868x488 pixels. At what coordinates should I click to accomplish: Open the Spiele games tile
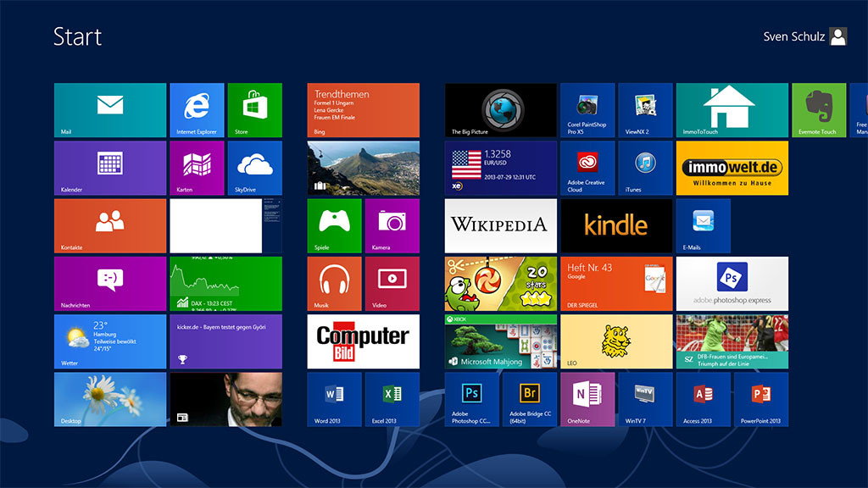[x=334, y=225]
